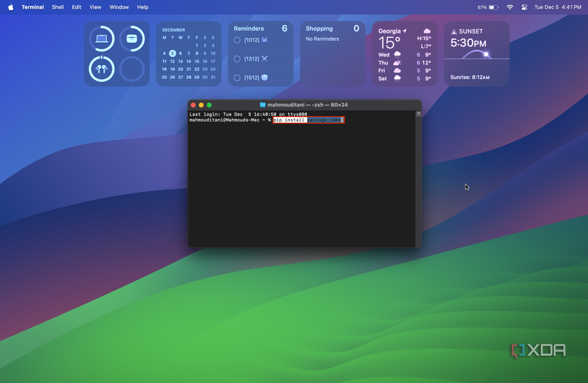This screenshot has width=588, height=383.
Task: Click the AirPods case battery ring
Action: pos(132,39)
